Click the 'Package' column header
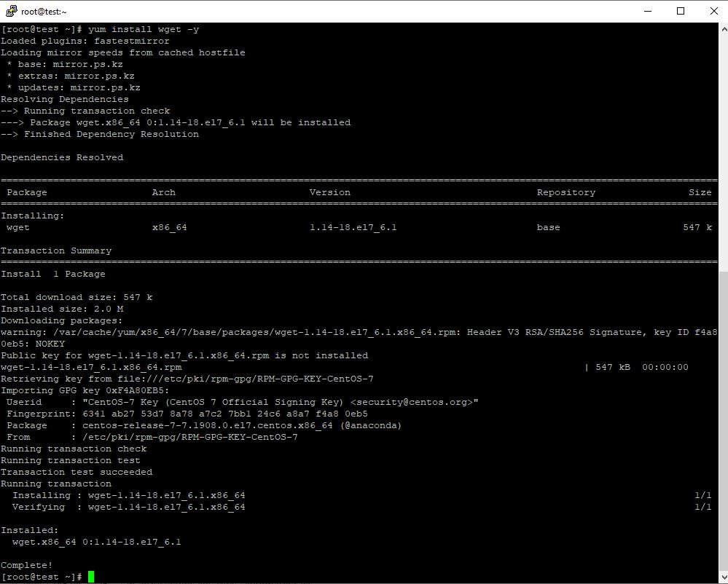 27,192
